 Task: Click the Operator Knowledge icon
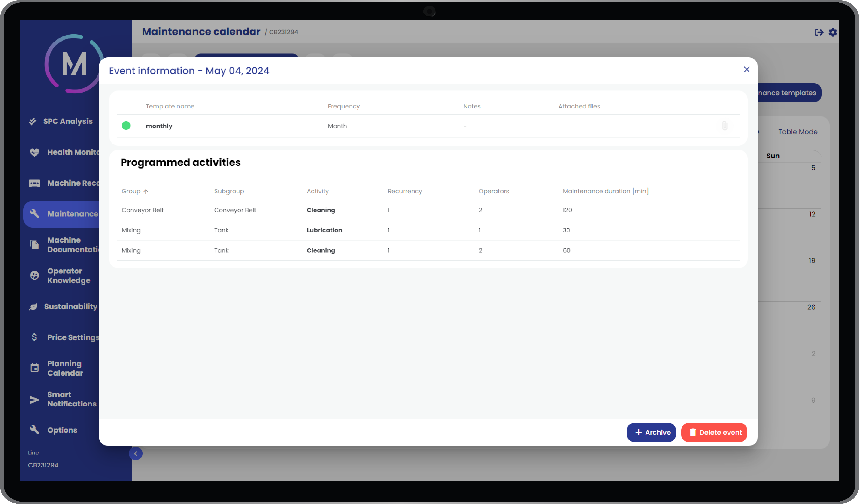(x=34, y=275)
